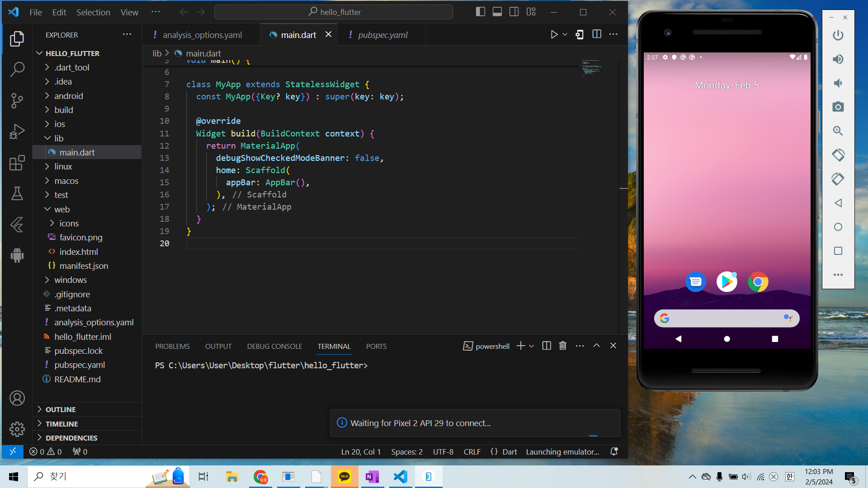Viewport: 868px width, 488px height.
Task: Toggle secondary side bar visibility
Action: coord(514,12)
